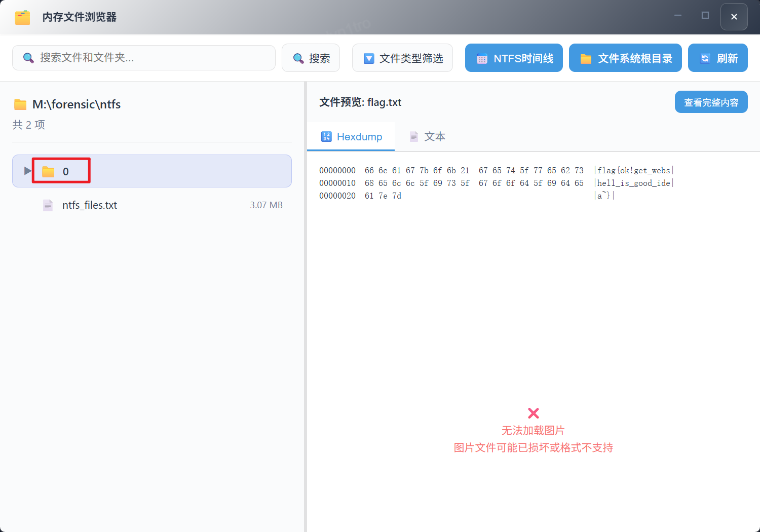Close the 内存文件浏览器 window

click(x=734, y=17)
